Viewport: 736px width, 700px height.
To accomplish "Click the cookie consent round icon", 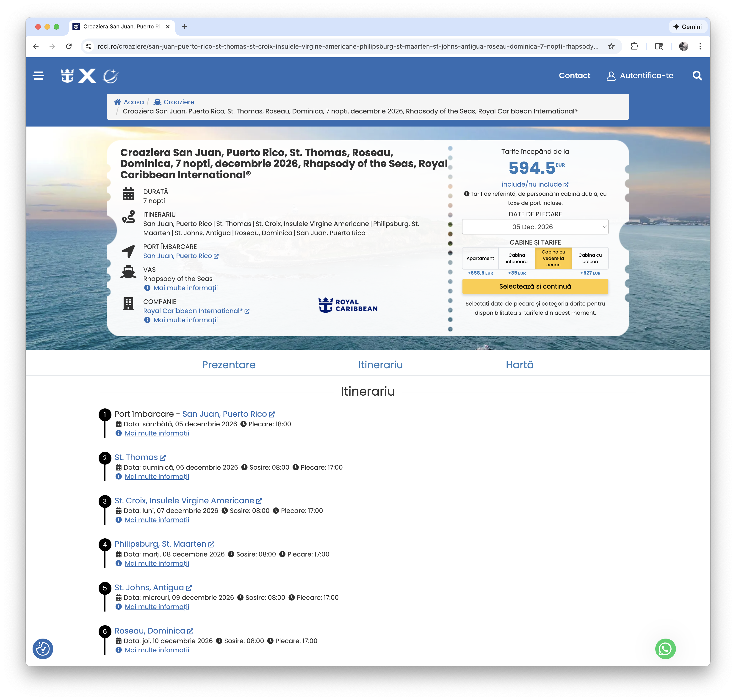I will pos(43,649).
